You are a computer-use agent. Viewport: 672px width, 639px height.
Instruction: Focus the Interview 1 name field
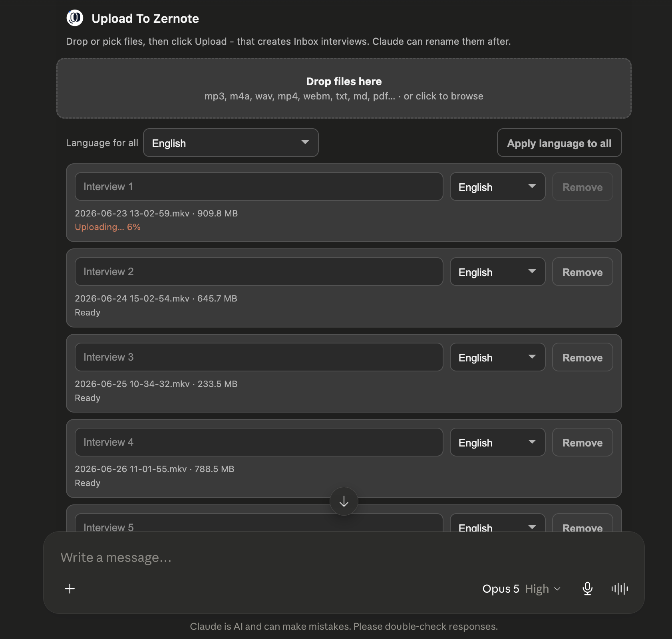[x=259, y=187]
